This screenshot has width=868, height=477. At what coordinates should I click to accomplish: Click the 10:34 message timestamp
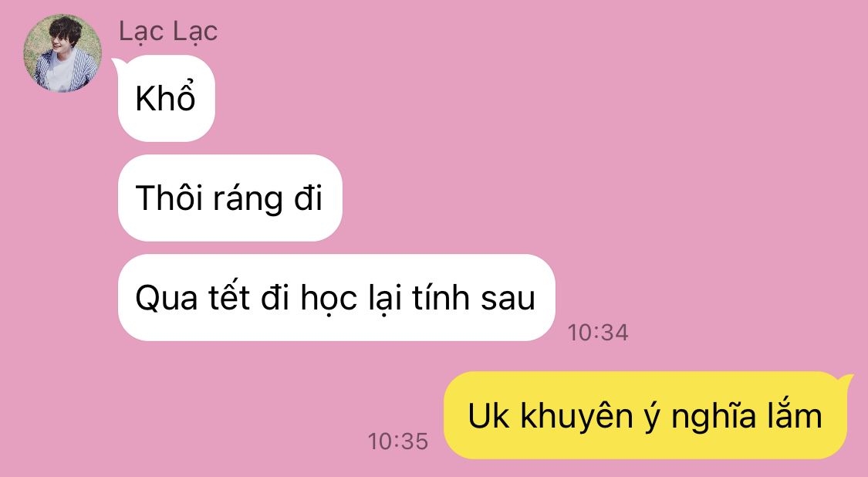coord(598,333)
